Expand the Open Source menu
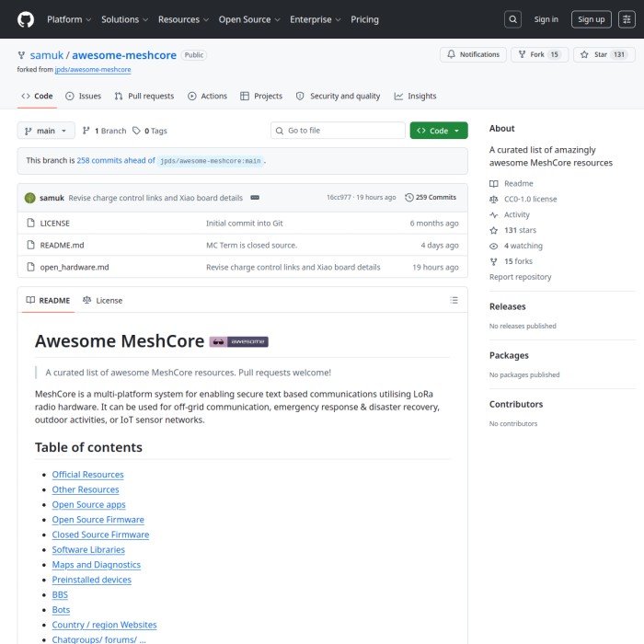644x644 pixels. point(249,19)
